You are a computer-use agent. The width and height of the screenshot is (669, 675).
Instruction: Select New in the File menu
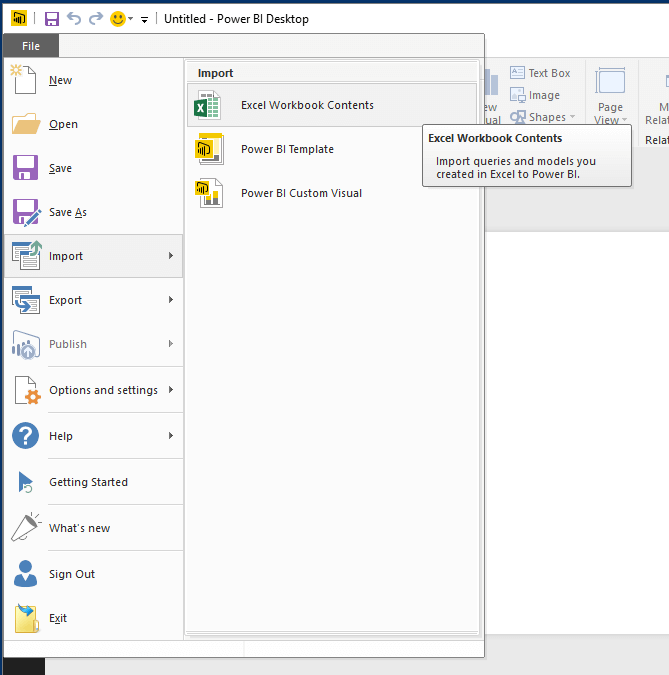93,80
